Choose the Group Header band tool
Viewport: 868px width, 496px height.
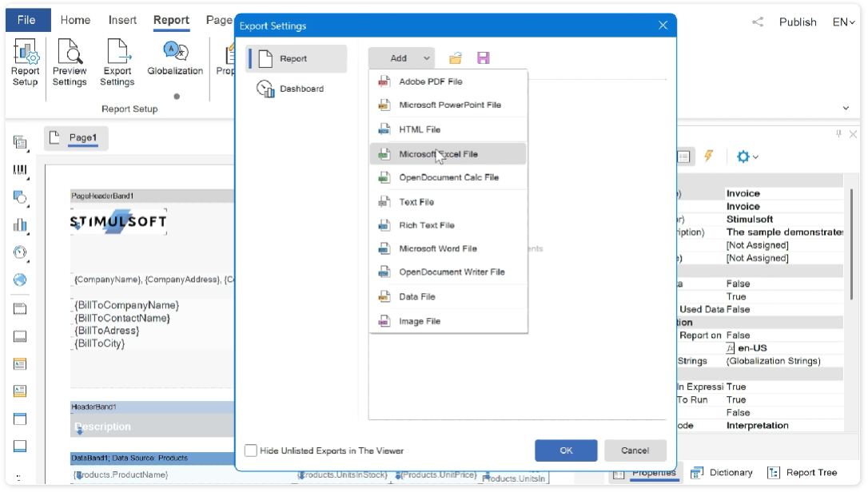point(20,419)
